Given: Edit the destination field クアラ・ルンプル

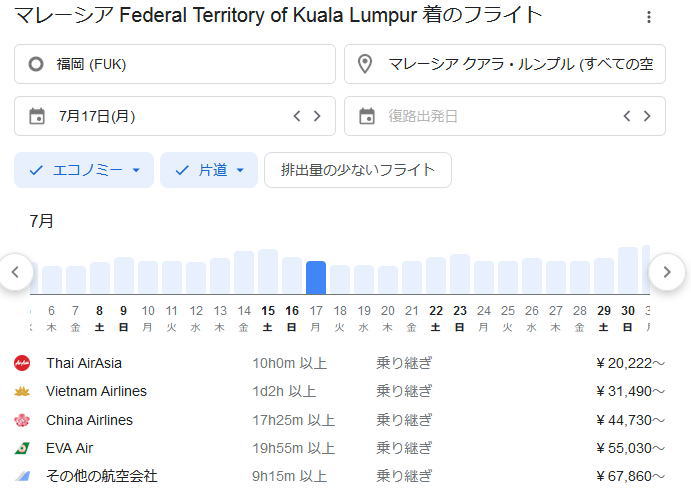Looking at the screenshot, I should [x=505, y=64].
